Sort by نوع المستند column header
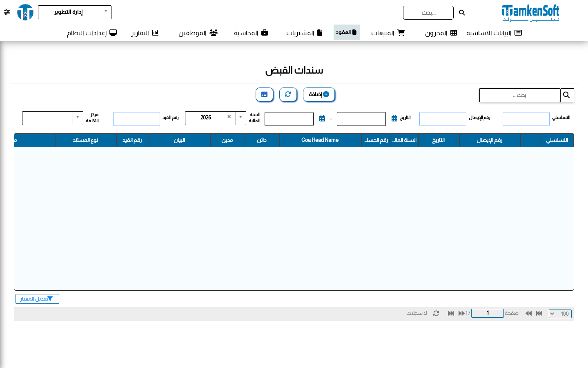The height and width of the screenshot is (368, 588). pos(85,140)
